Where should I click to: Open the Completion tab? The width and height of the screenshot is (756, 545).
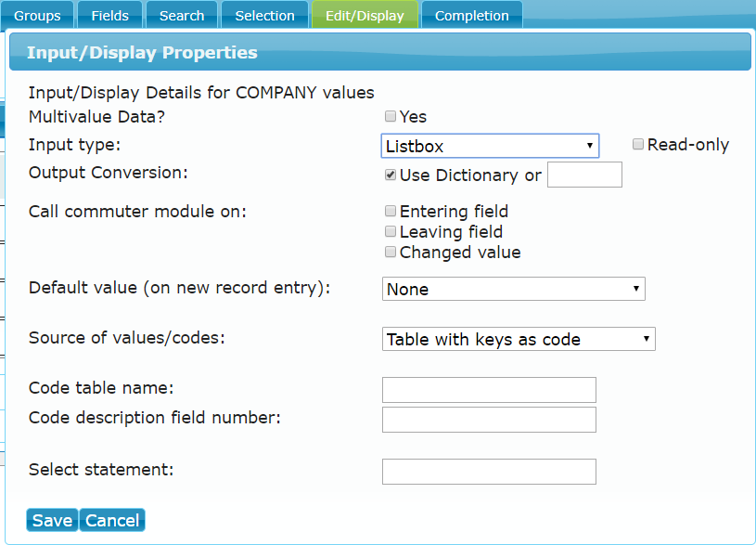pos(472,15)
